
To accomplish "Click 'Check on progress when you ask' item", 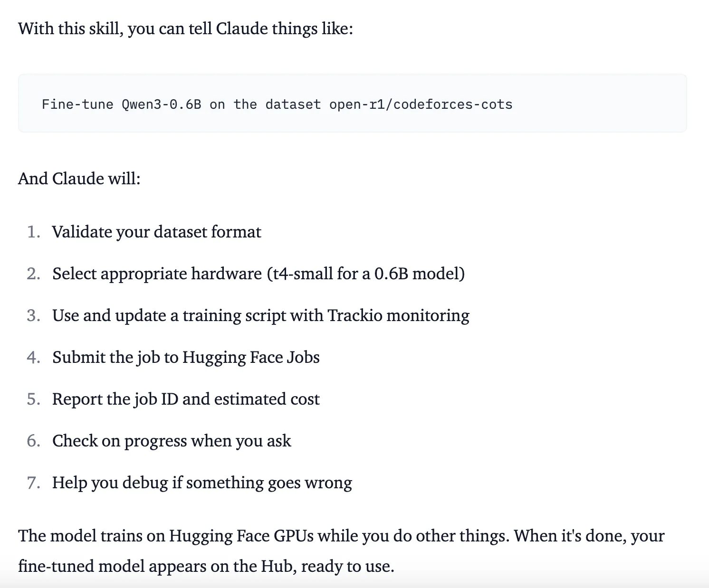I will pyautogui.click(x=172, y=441).
